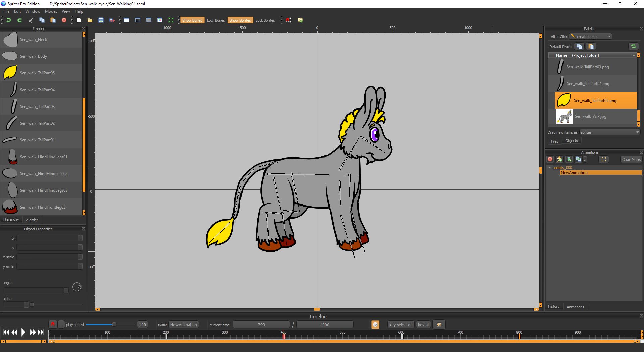Click the undo arrow in the toolbar

pos(9,20)
